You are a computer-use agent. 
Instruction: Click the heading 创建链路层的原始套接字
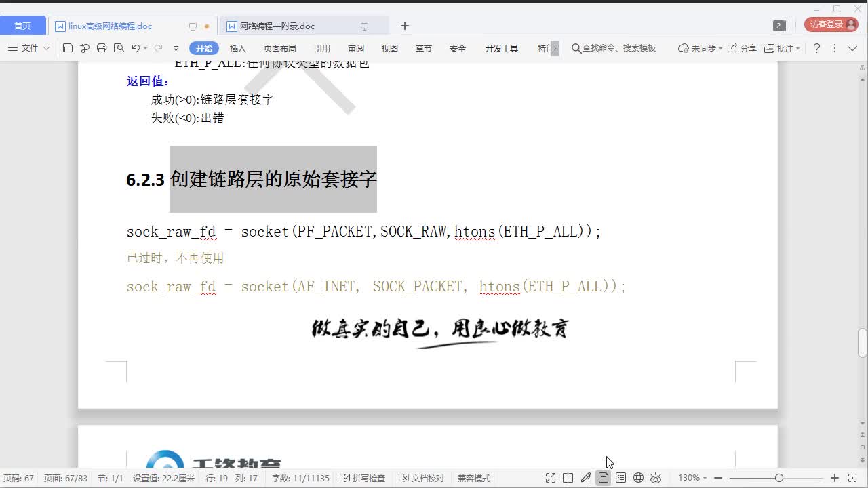pyautogui.click(x=273, y=179)
